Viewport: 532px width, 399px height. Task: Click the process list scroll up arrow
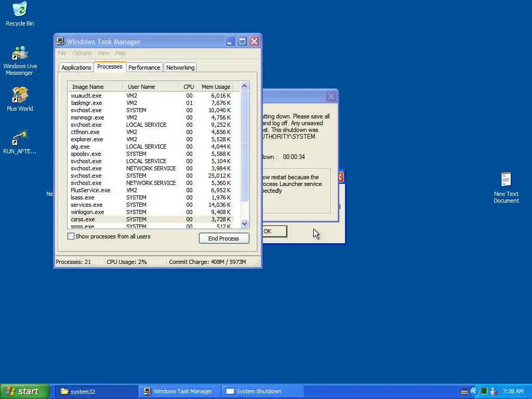[x=244, y=86]
